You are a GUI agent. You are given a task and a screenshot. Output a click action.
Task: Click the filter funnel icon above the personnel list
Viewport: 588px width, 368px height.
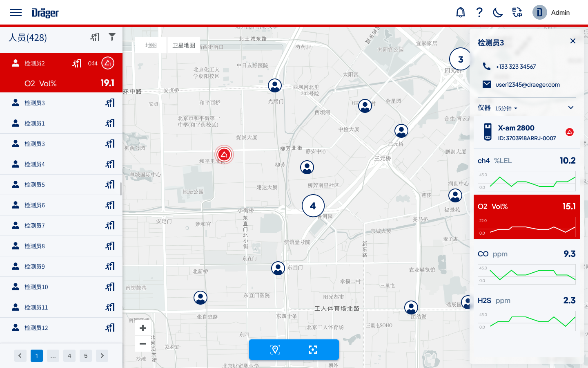(112, 37)
